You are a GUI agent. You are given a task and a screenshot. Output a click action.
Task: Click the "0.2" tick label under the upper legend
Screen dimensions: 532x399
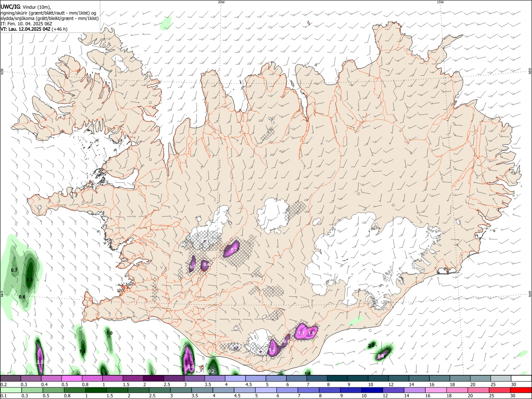tap(3, 384)
